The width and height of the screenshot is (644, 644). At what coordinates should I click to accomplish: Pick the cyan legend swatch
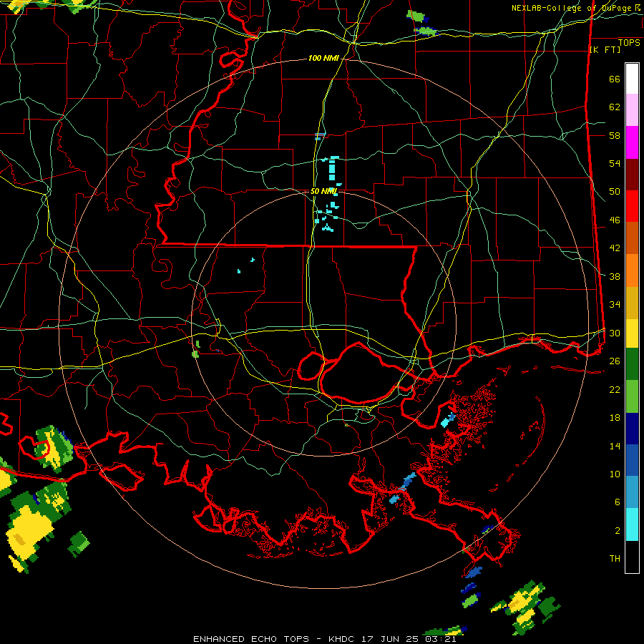pos(632,525)
